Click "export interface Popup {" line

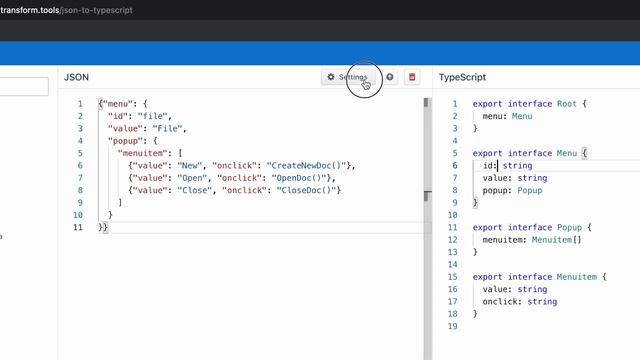532,227
